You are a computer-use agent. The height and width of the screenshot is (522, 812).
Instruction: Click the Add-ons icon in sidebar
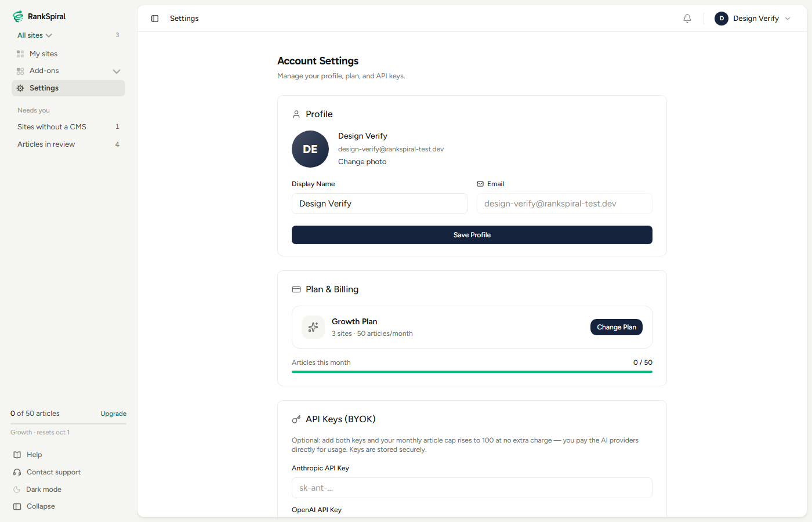point(20,71)
